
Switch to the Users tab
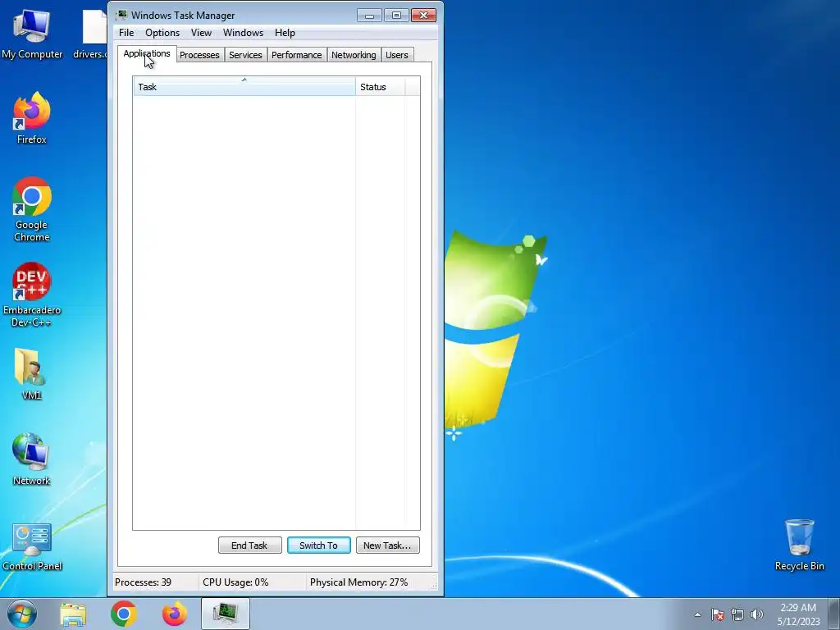[x=396, y=55]
